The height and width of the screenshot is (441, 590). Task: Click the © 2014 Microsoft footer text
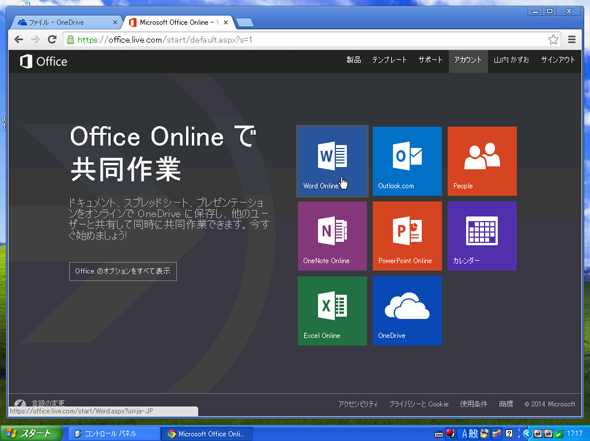pyautogui.click(x=550, y=404)
